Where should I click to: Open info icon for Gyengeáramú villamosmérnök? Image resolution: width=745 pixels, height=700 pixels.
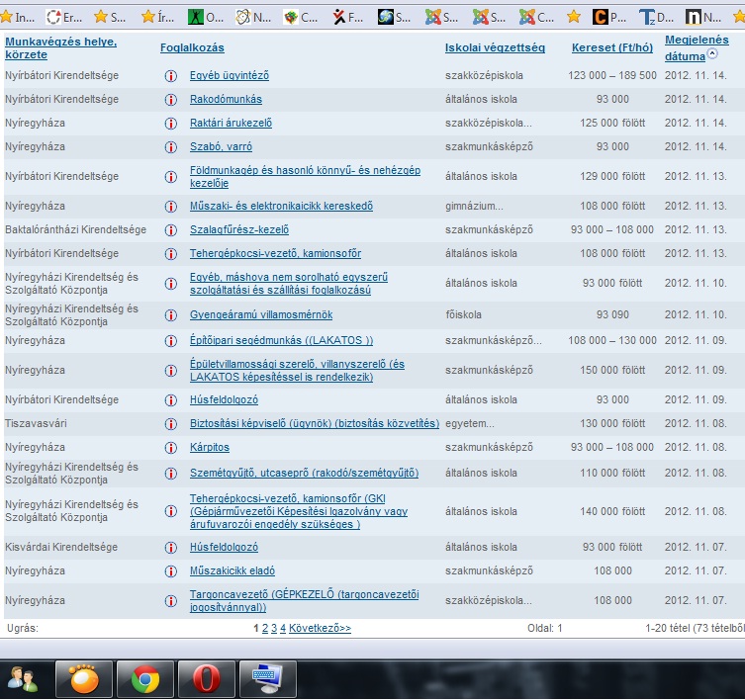170,315
